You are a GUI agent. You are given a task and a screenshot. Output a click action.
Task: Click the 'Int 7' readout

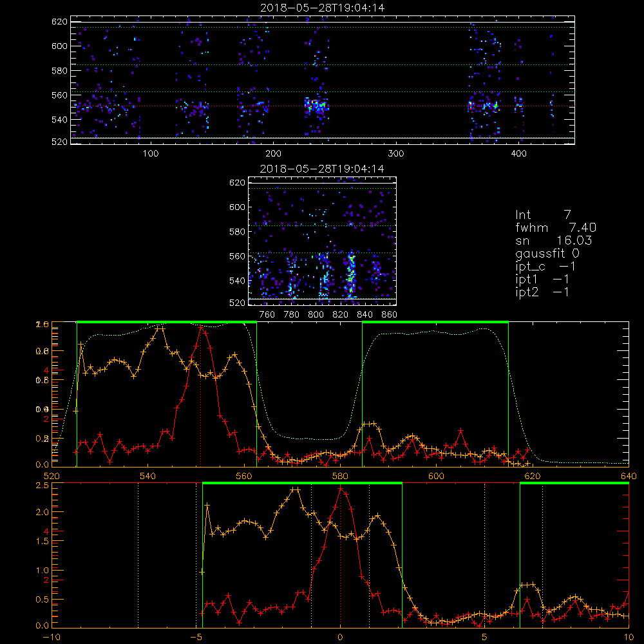543,215
